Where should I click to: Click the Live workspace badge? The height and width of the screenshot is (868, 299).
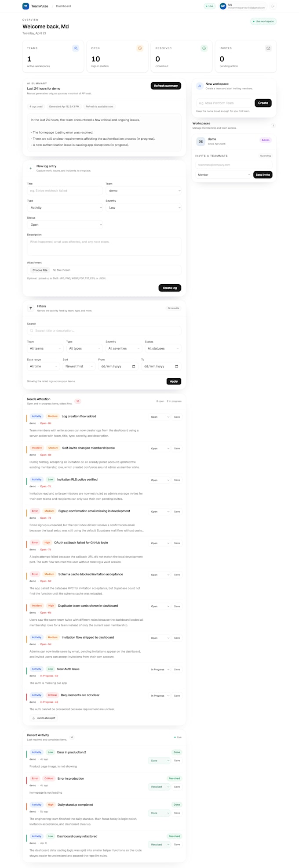[263, 21]
